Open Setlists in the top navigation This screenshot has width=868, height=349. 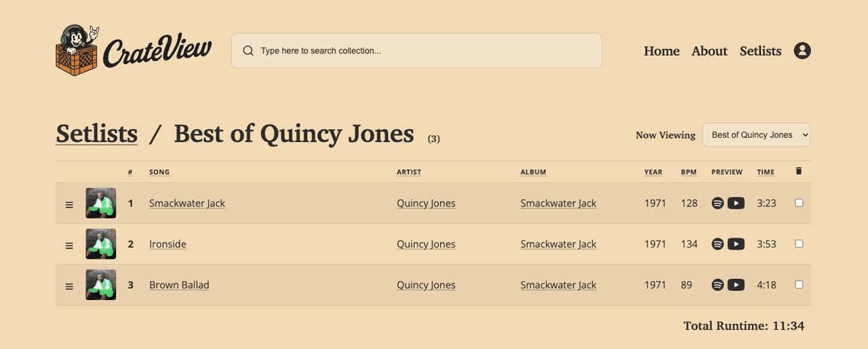coord(760,51)
